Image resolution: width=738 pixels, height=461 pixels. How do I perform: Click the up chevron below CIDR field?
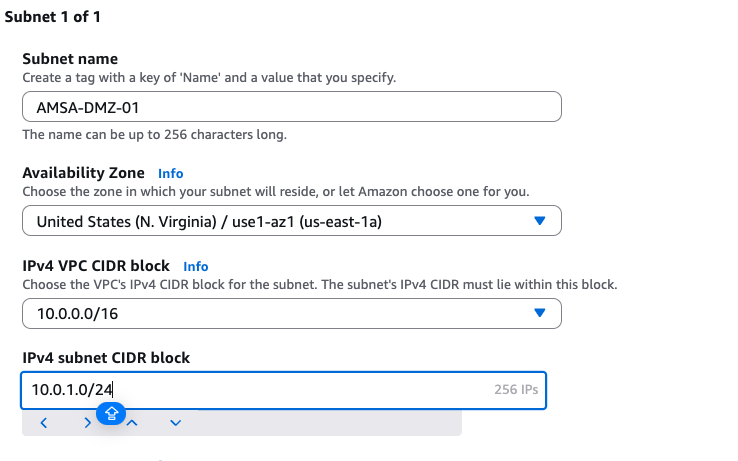tap(132, 423)
